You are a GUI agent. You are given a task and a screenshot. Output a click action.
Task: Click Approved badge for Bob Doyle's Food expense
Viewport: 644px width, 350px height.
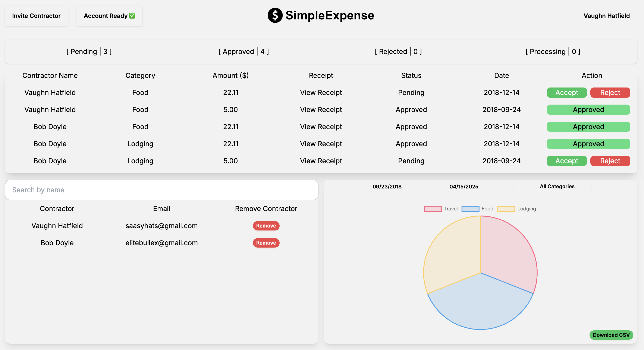pyautogui.click(x=588, y=127)
